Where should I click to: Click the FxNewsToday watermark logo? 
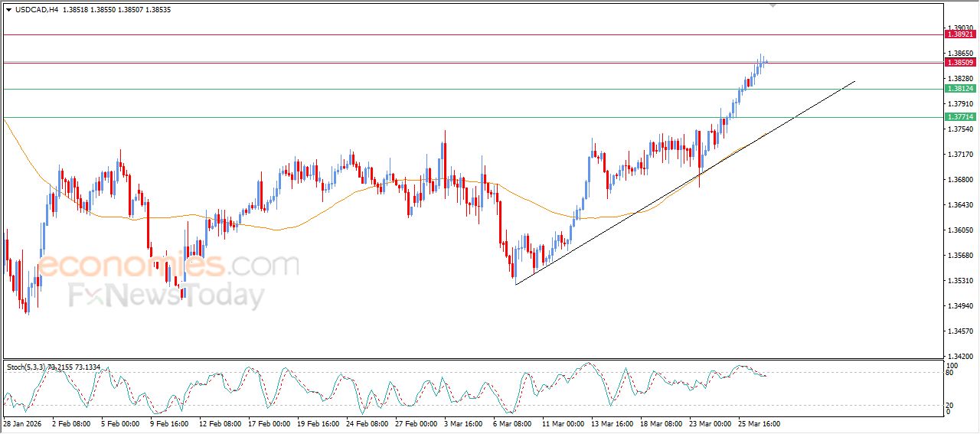tap(167, 295)
